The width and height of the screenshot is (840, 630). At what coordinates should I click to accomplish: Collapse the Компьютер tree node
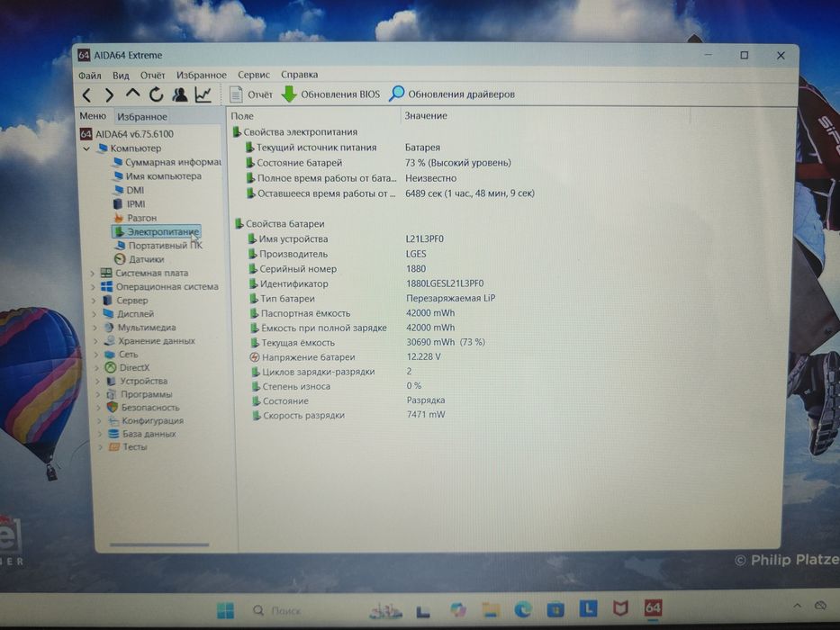[x=86, y=148]
